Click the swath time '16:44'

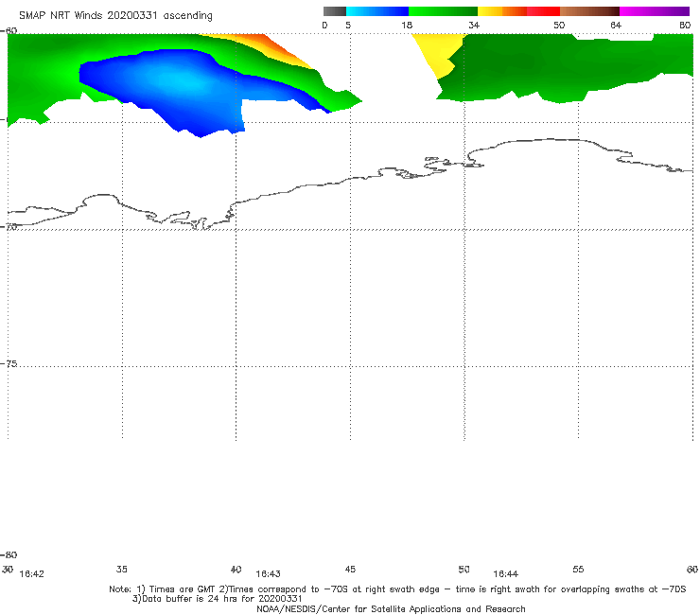click(505, 574)
